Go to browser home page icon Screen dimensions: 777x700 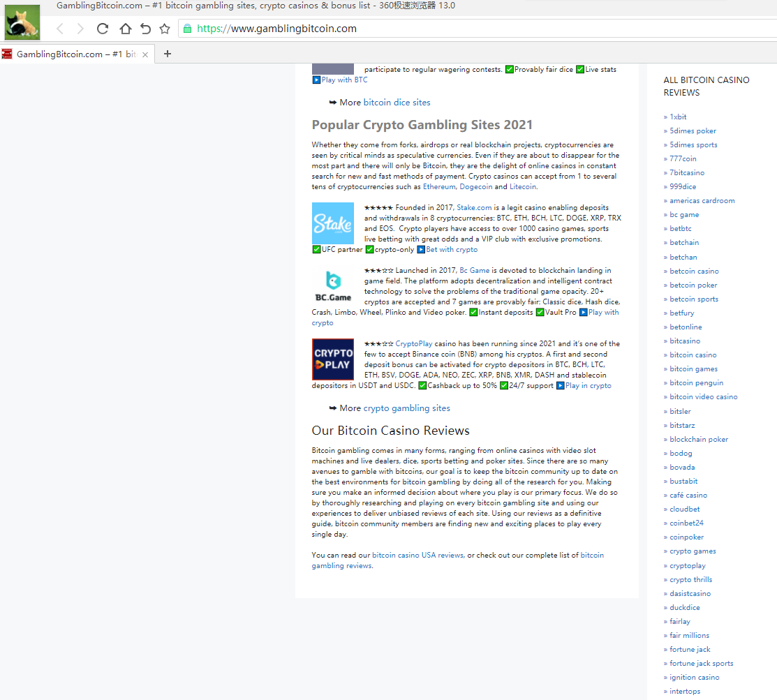coord(125,29)
